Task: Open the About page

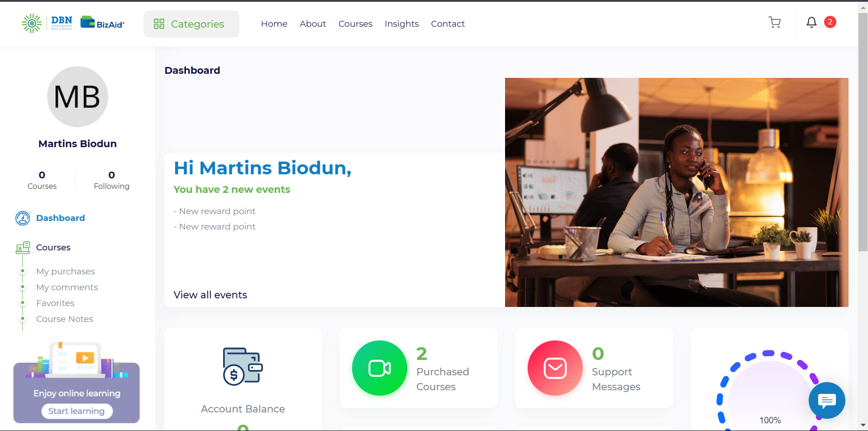Action: click(313, 24)
